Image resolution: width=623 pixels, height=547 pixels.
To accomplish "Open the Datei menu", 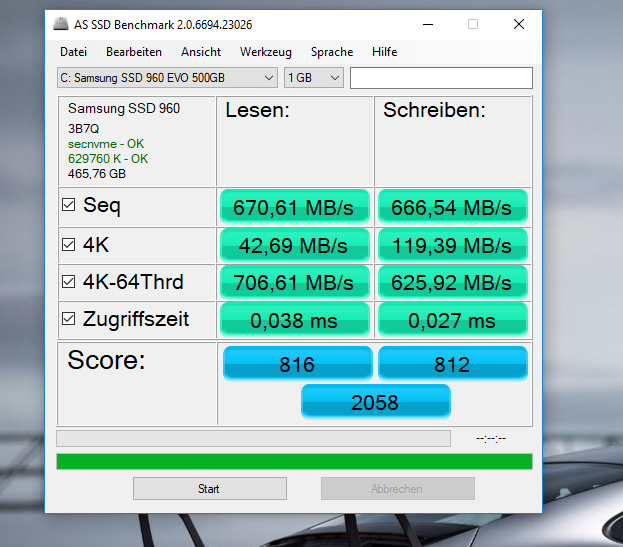I will (74, 52).
